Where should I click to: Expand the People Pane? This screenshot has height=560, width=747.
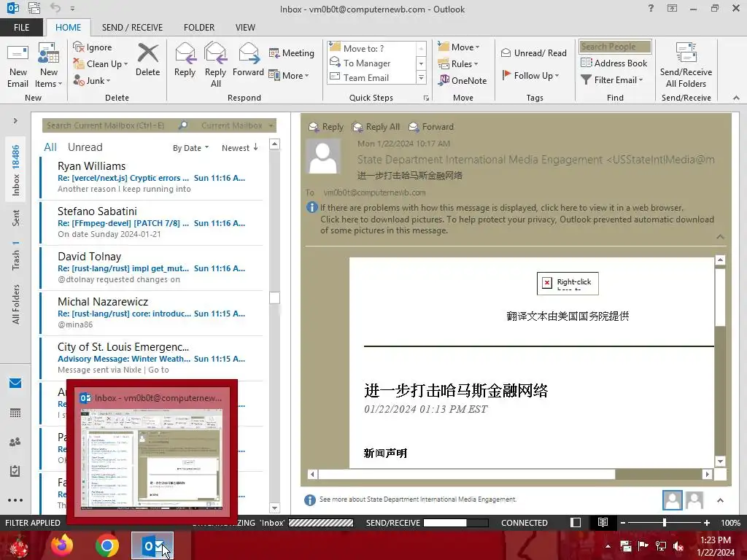pos(720,500)
